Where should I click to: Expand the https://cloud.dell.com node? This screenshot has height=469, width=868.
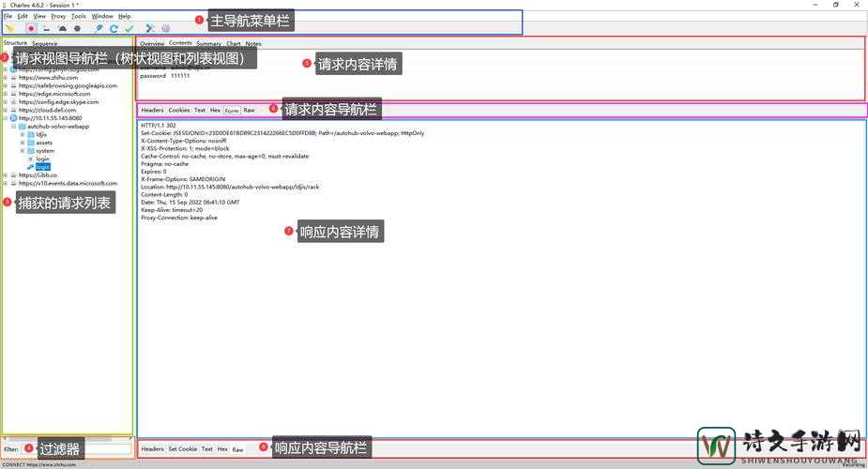point(6,110)
